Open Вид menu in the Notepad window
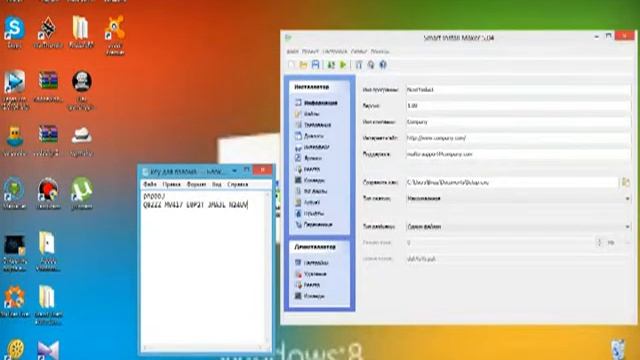The image size is (640, 360). (x=217, y=184)
